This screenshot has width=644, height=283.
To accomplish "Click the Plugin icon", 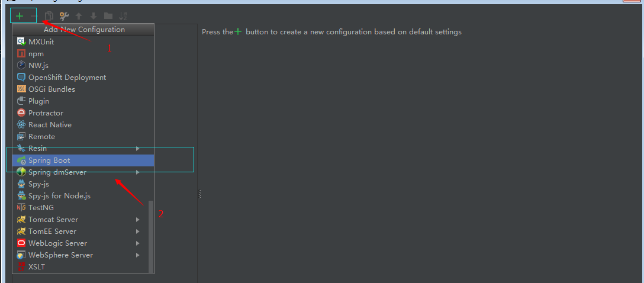I will point(21,101).
